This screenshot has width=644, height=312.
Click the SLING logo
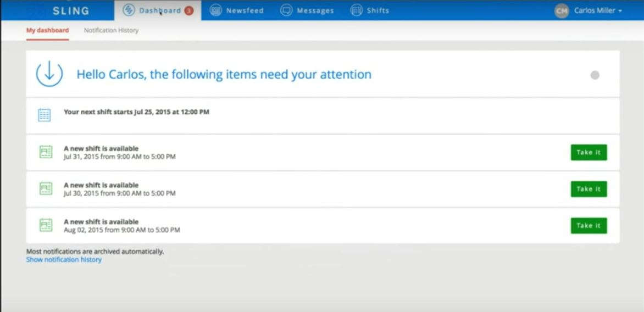(x=71, y=10)
